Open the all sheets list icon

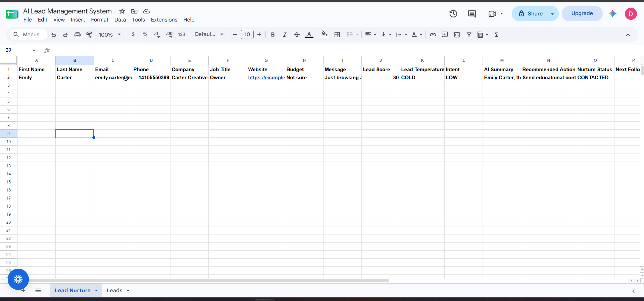click(38, 291)
